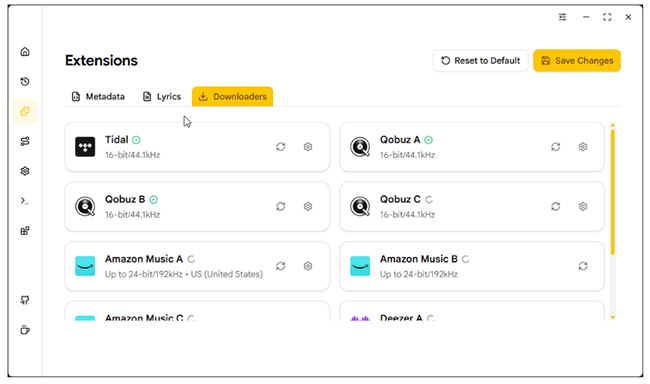This screenshot has height=384, width=650.
Task: Open the Settings gear in sidebar
Action: (25, 171)
